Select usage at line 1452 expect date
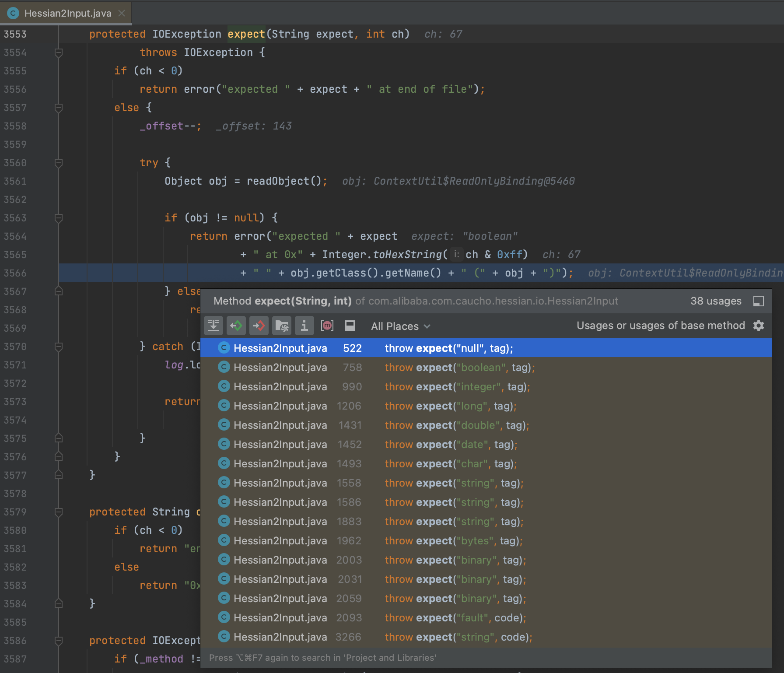Viewport: 784px width, 673px height. click(486, 445)
